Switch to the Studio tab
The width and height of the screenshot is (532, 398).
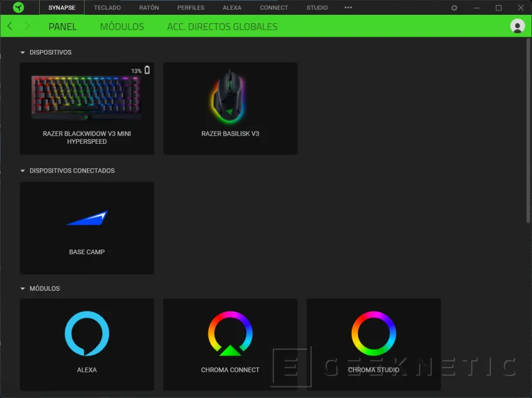click(x=317, y=8)
